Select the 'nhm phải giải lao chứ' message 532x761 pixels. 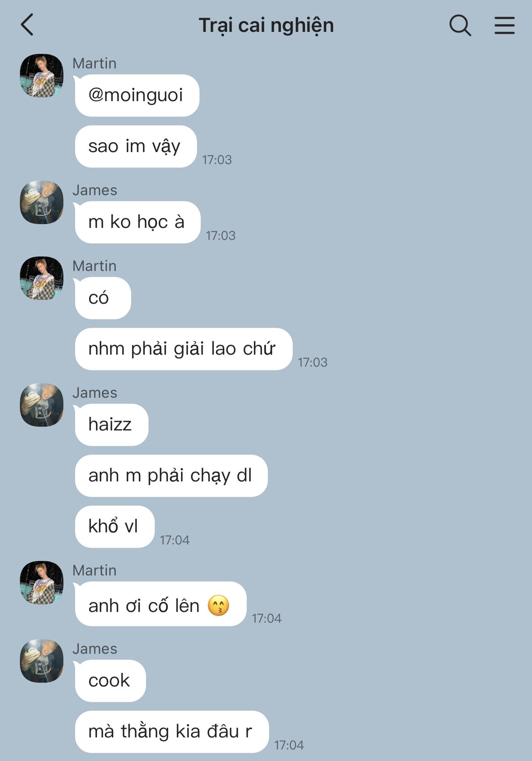coord(184,349)
